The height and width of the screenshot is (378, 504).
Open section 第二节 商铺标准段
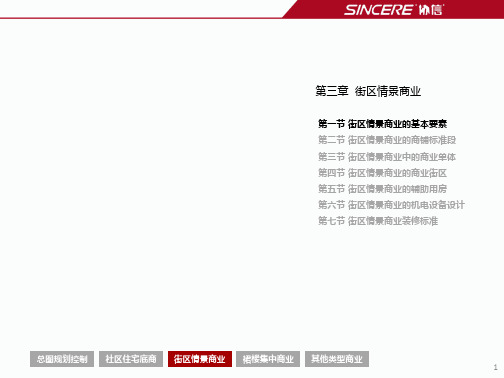pos(387,140)
